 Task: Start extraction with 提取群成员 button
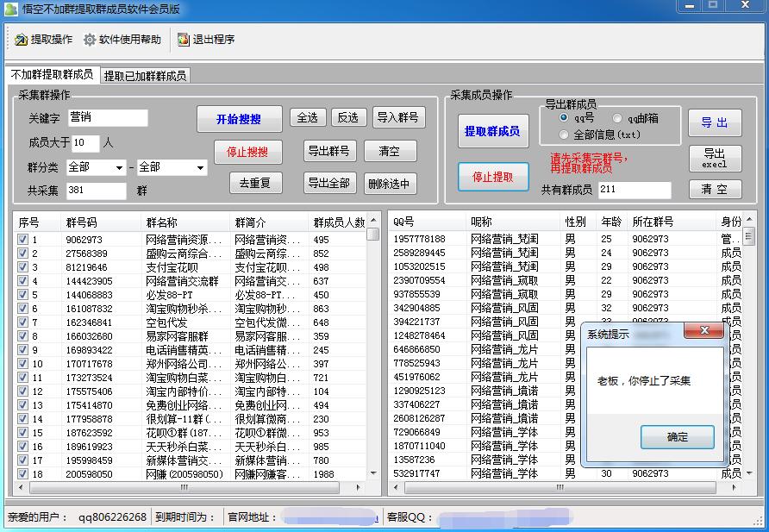pyautogui.click(x=493, y=132)
